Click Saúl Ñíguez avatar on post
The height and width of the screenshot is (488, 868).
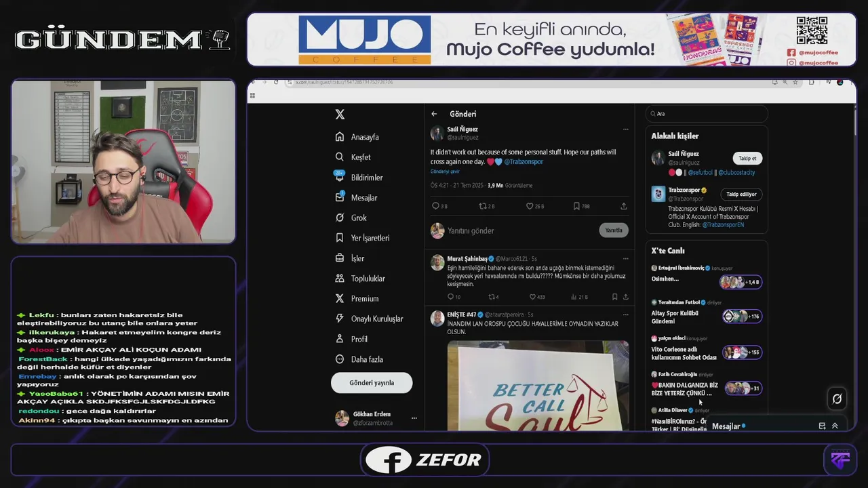click(437, 133)
